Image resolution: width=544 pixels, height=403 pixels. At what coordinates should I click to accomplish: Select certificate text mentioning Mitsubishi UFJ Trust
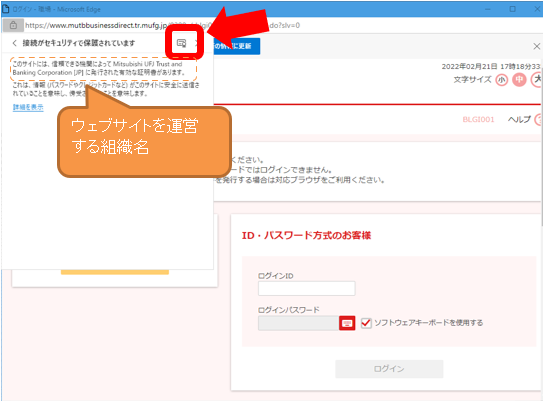(x=99, y=68)
